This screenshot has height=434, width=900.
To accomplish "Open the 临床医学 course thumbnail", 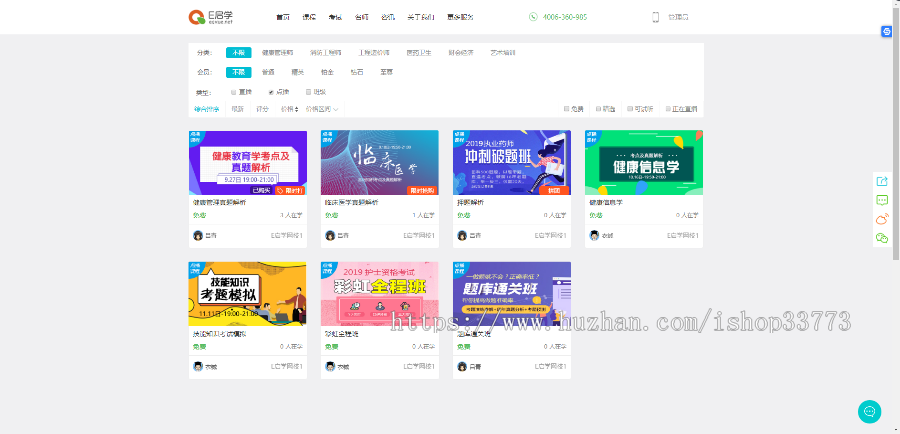I will pos(380,162).
